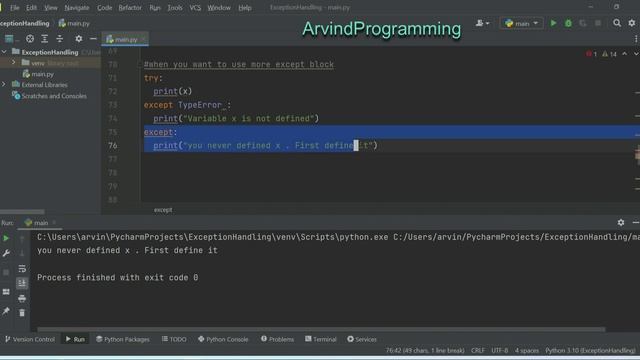
Task: Open IDE settings gear in top toolbar
Action: pyautogui.click(x=631, y=23)
